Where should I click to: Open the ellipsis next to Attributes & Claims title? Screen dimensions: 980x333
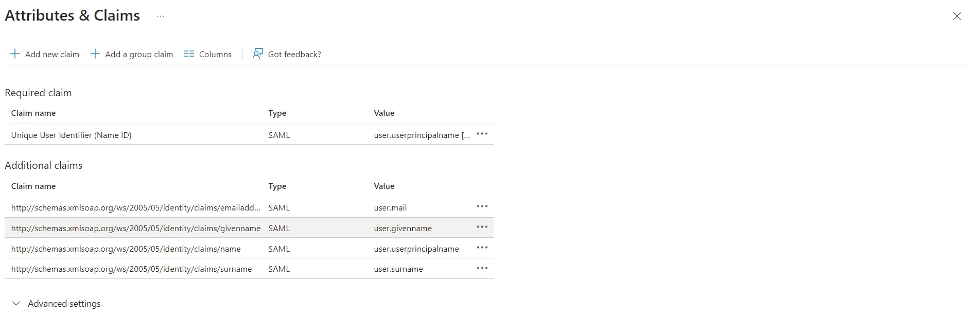[161, 16]
